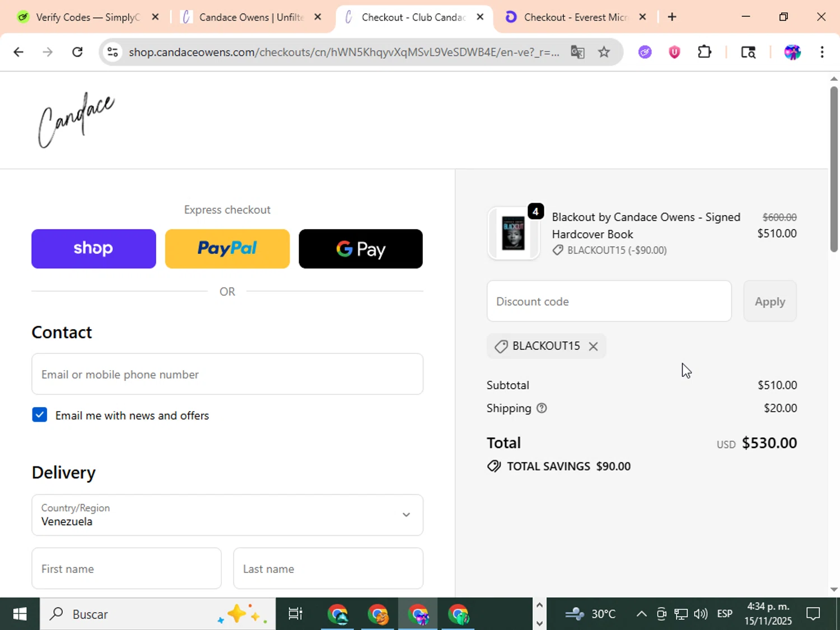Click the First name field
This screenshot has width=840, height=630.
(127, 568)
